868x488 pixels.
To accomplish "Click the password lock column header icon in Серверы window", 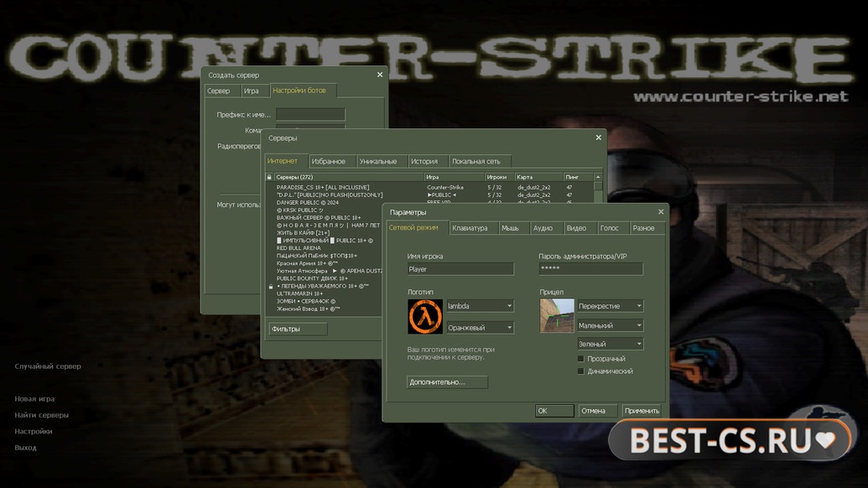I will (269, 177).
